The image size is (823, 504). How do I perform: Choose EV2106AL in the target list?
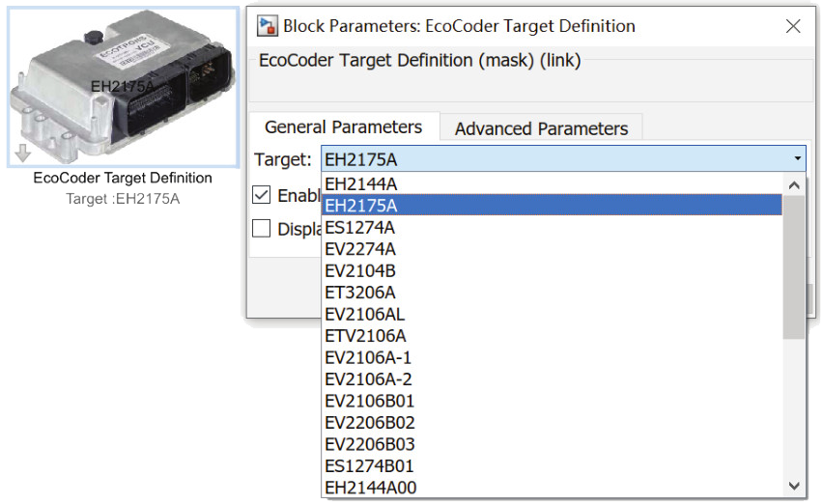[x=552, y=314]
